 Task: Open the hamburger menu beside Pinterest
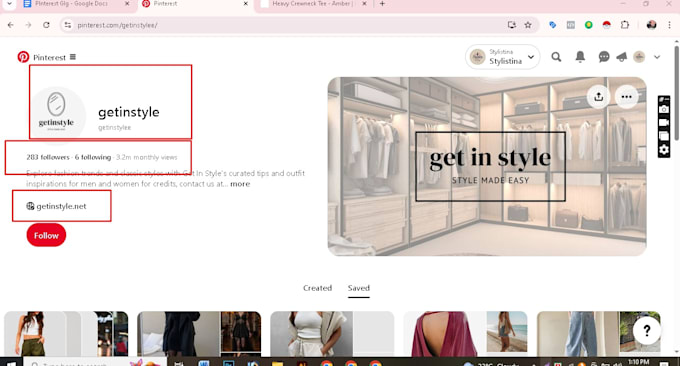[73, 57]
